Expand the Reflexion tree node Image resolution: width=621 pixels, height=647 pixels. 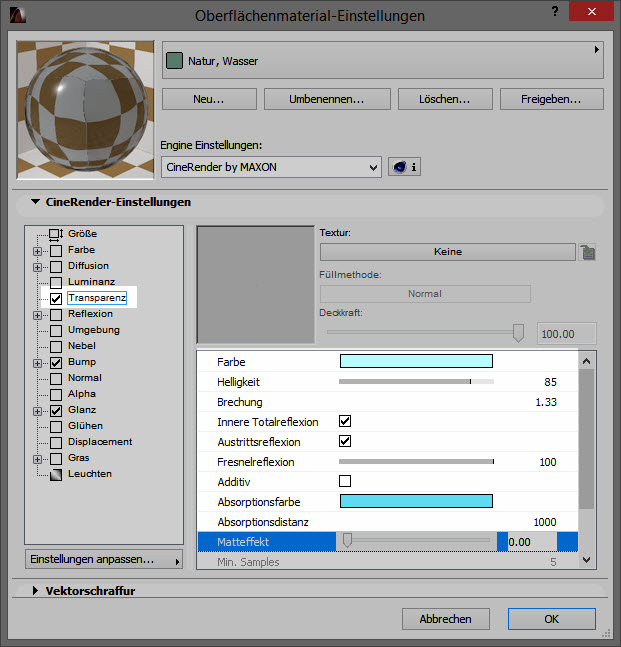pyautogui.click(x=37, y=315)
